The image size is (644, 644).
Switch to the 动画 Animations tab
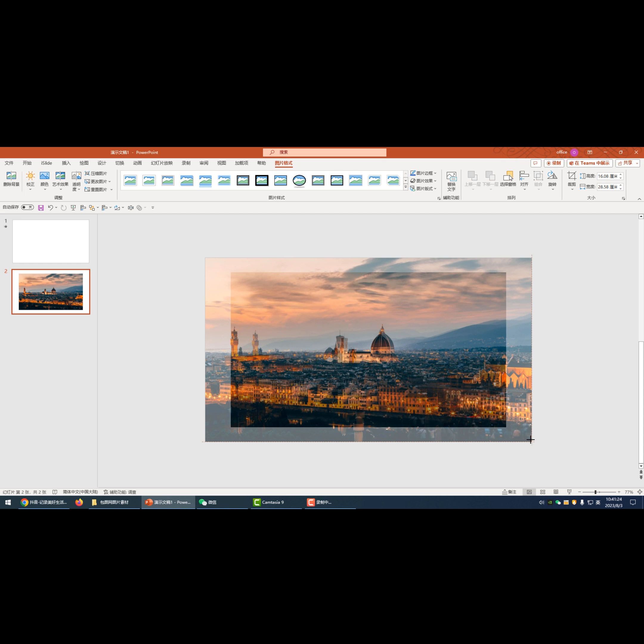pos(137,163)
